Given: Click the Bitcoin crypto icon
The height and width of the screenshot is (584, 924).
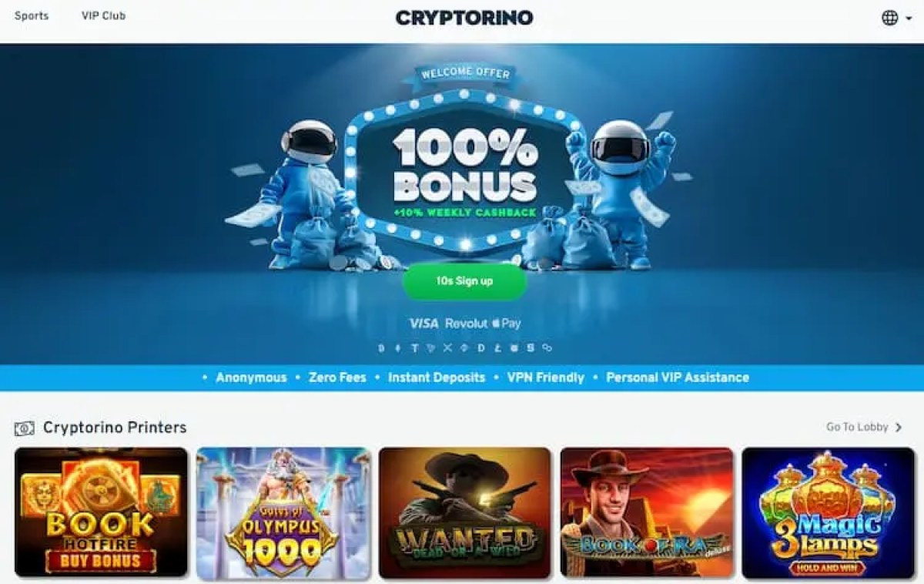Looking at the screenshot, I should 381,348.
